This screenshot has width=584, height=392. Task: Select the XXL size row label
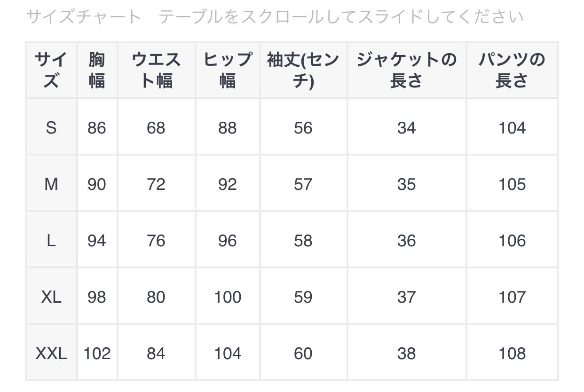pyautogui.click(x=51, y=353)
